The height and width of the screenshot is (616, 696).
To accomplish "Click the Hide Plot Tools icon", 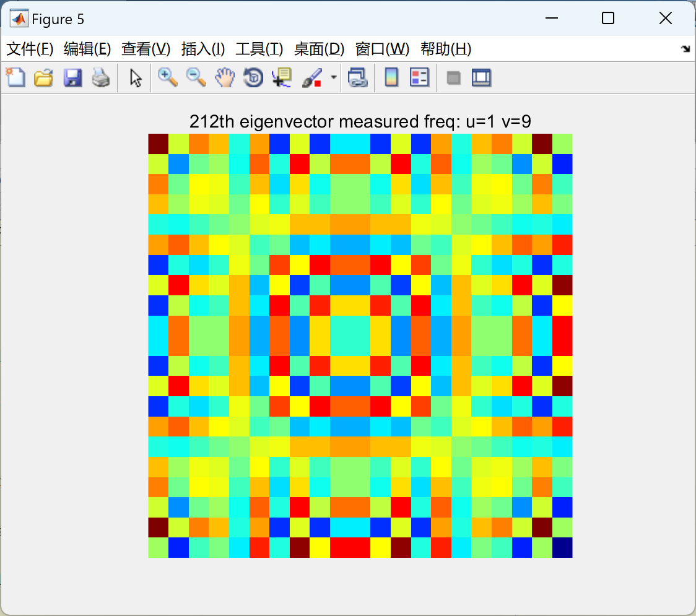I will [453, 78].
